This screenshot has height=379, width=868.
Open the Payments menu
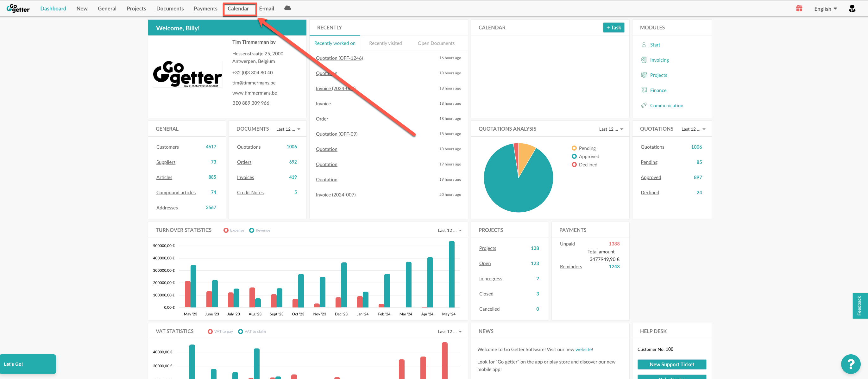coord(205,9)
